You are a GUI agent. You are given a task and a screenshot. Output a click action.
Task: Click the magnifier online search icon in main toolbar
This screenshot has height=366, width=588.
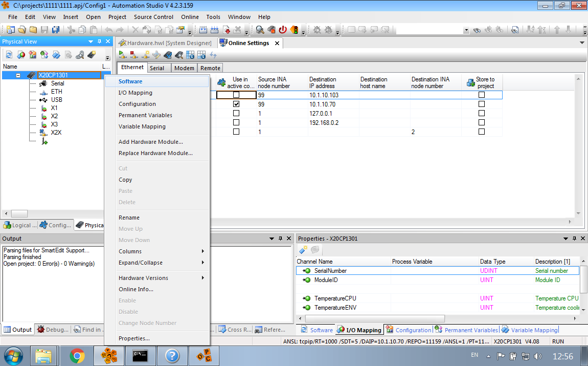(260, 30)
